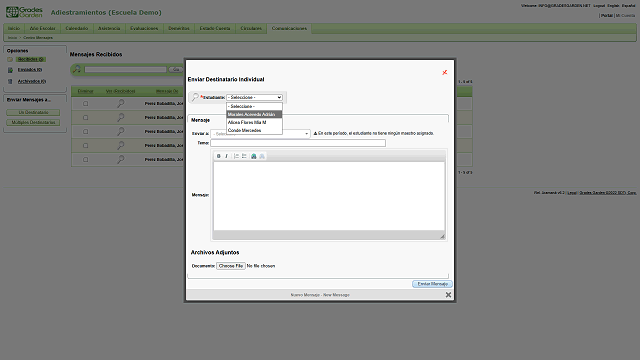Click the icon beside Archivados
This screenshot has width=640, height=360.
click(x=10, y=82)
